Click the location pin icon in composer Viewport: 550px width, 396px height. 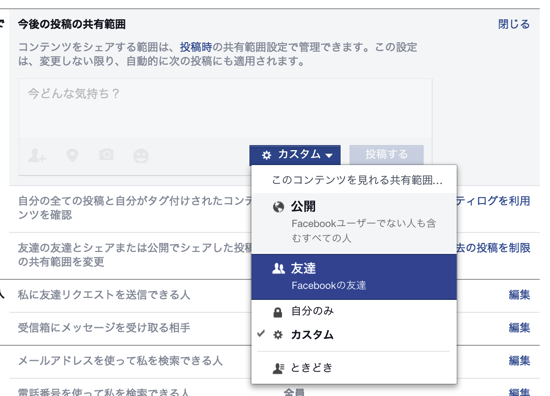click(72, 155)
